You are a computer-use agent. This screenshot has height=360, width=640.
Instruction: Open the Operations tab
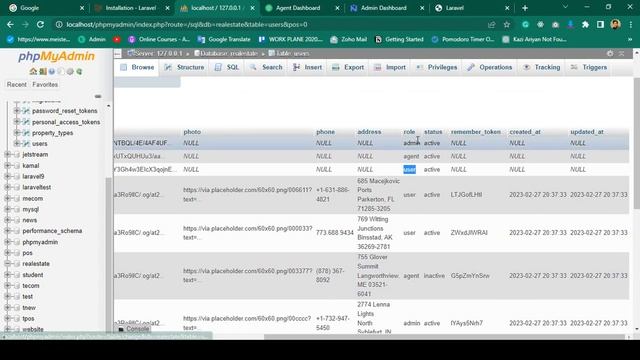coord(490,67)
